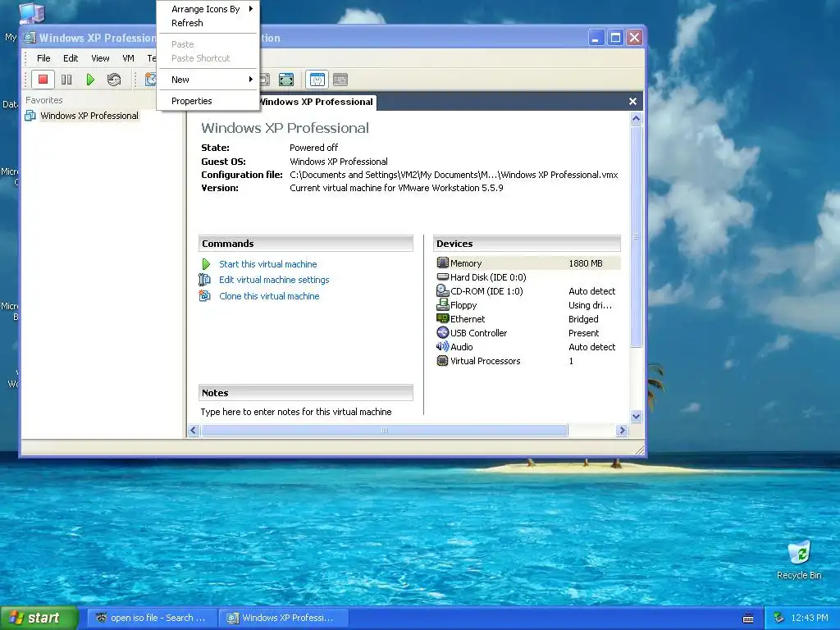Image resolution: width=840 pixels, height=630 pixels.
Task: Click the wrench icon beside Edit virtual machine settings
Action: [204, 280]
